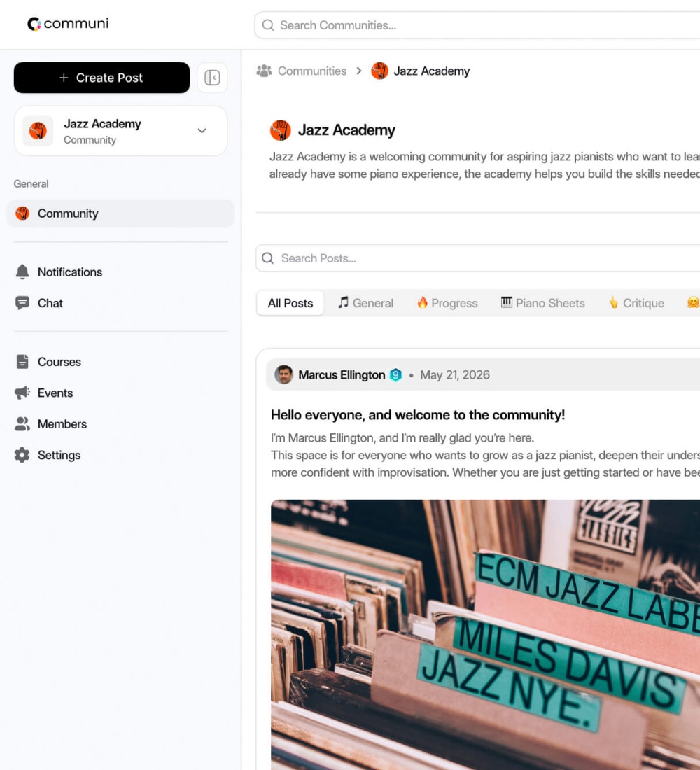Open Members people icon
700x770 pixels.
22,423
